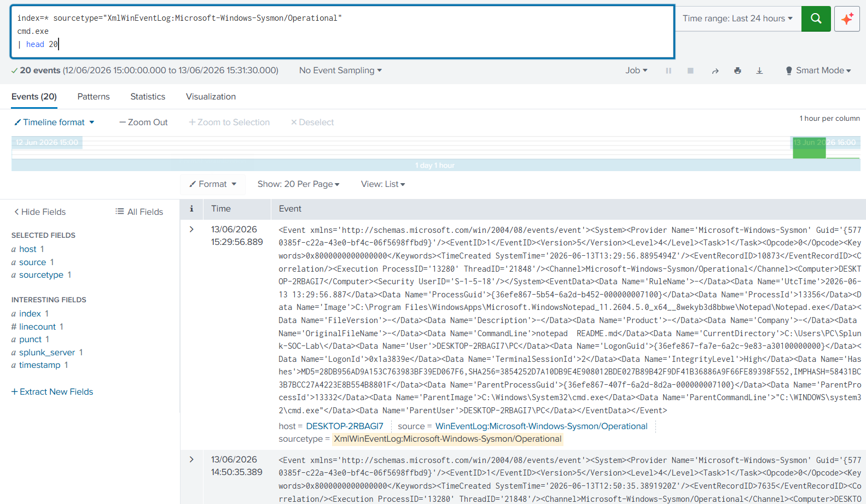
Task: Click the info column header icon
Action: click(191, 209)
